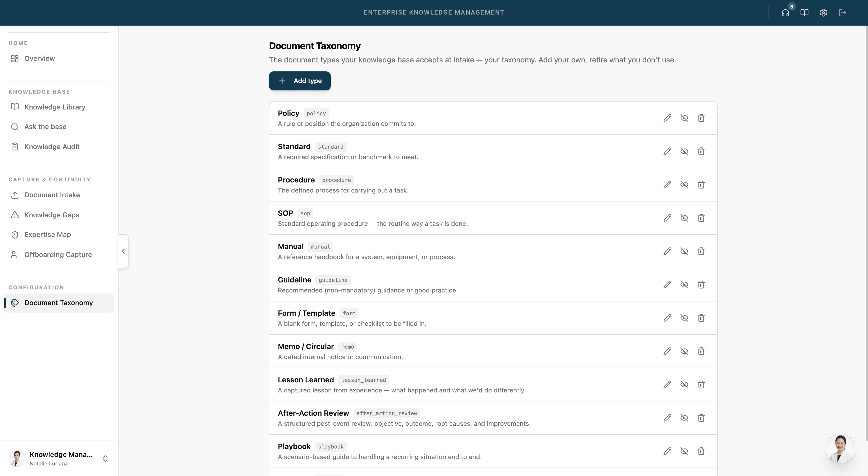The image size is (868, 476).
Task: Open Offboarding Capture page
Action: (59, 254)
